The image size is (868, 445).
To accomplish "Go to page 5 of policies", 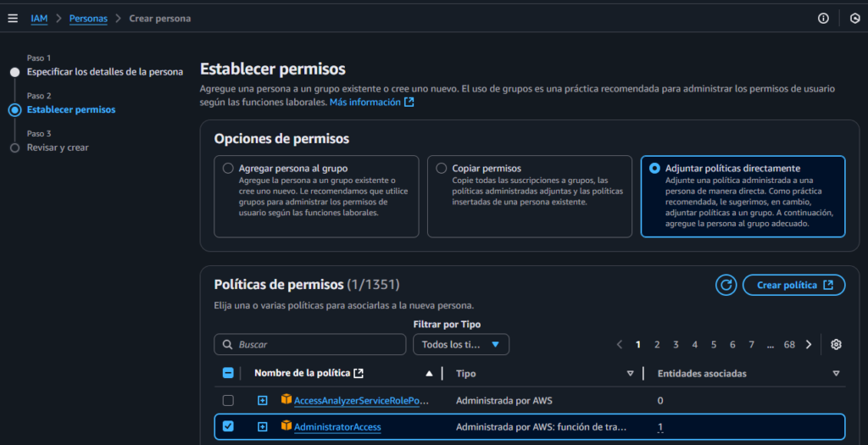I will pyautogui.click(x=714, y=344).
